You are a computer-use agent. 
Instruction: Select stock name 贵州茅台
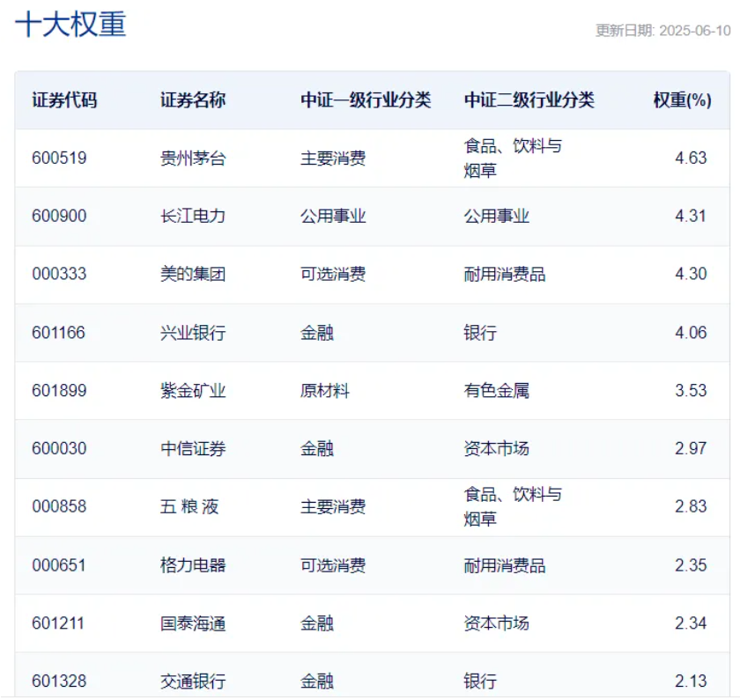(193, 158)
